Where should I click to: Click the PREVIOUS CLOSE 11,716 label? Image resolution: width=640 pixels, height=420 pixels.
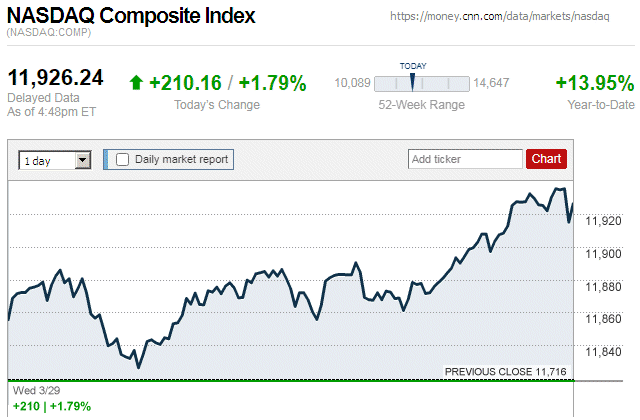[506, 372]
